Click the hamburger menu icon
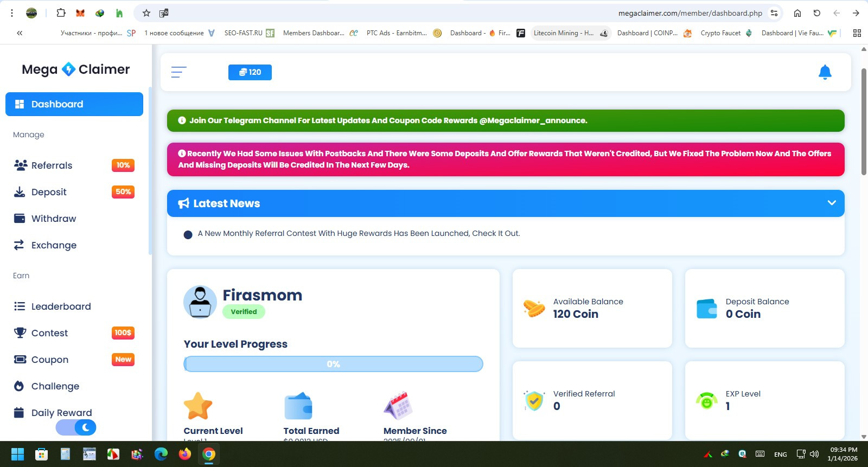This screenshot has width=868, height=467. [179, 72]
